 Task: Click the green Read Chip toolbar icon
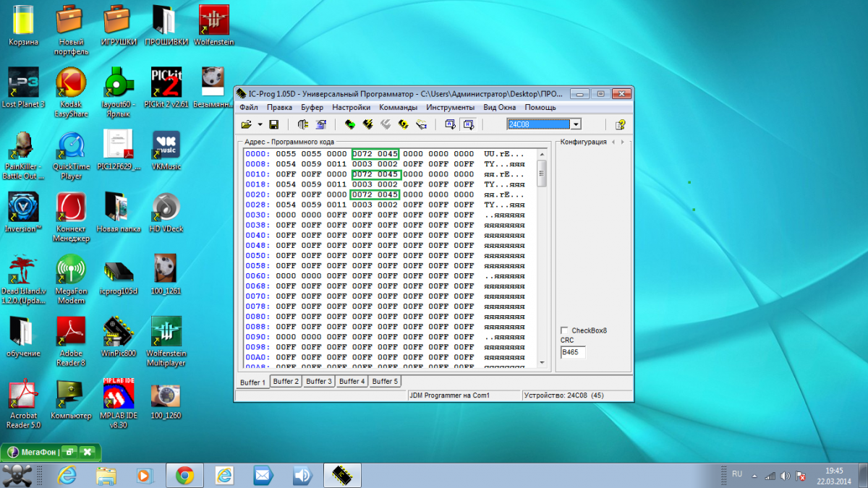click(x=350, y=124)
